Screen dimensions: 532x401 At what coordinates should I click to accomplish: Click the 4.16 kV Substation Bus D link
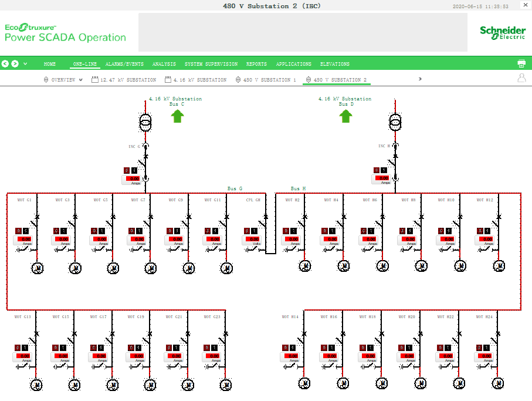(345, 101)
